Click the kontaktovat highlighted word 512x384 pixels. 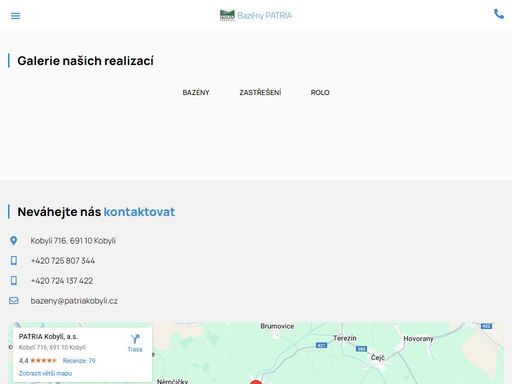coord(139,212)
